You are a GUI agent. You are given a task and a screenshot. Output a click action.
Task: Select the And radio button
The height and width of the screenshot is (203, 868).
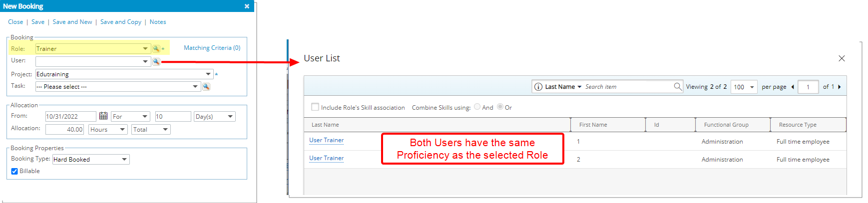tap(477, 107)
